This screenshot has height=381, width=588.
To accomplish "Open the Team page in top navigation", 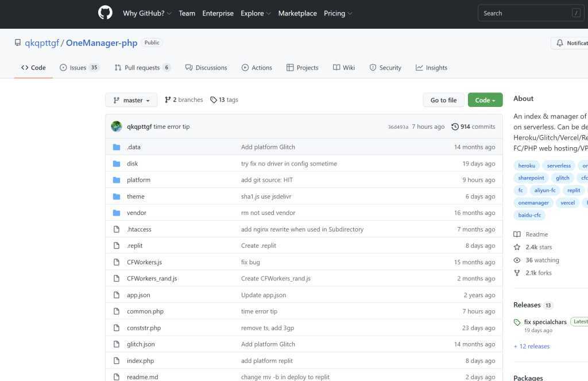I will point(187,13).
